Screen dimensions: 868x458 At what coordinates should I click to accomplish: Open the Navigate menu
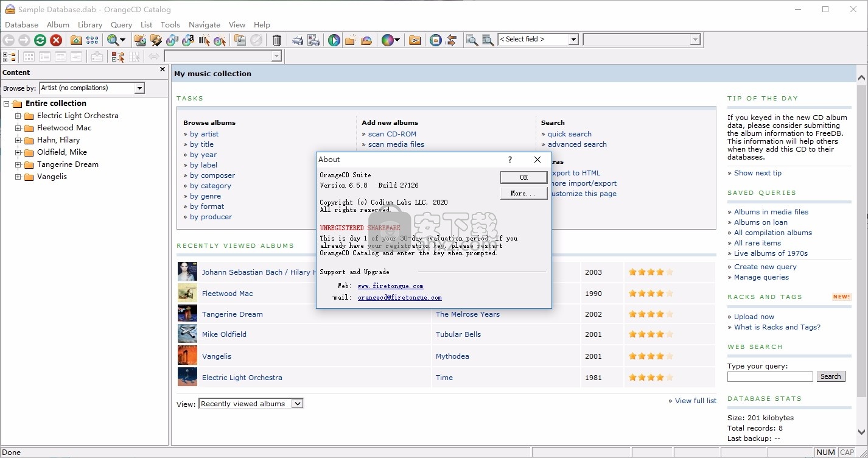205,25
